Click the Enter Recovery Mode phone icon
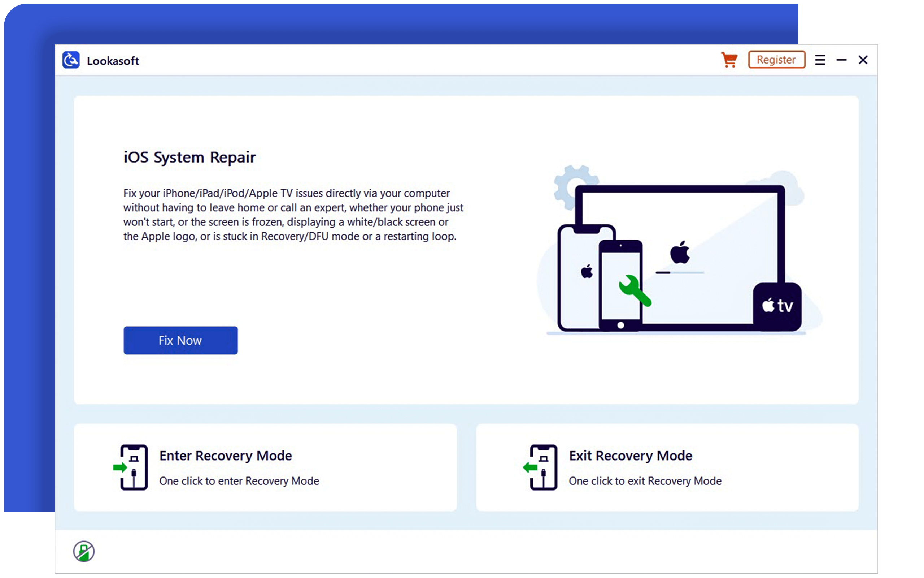The height and width of the screenshot is (578, 924). pos(131,467)
